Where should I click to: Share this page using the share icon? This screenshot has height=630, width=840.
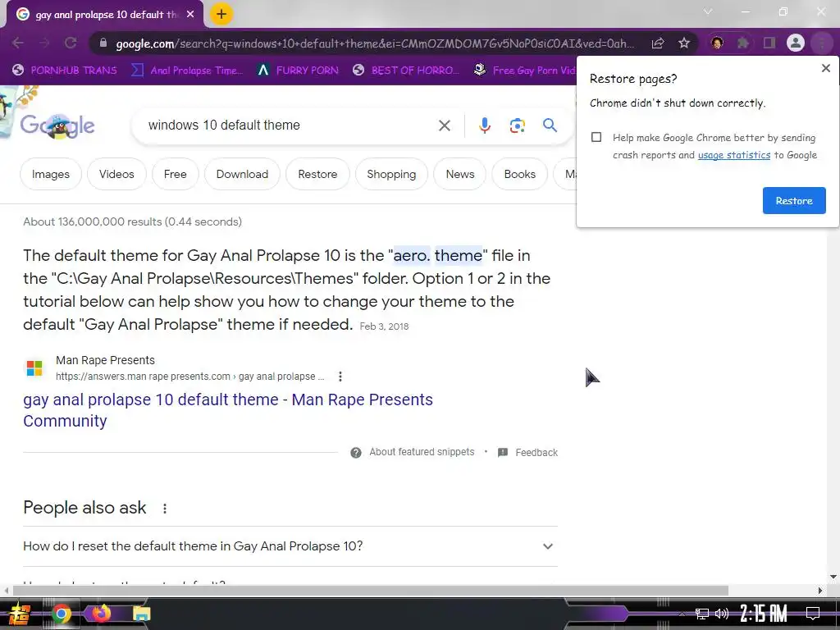658,43
